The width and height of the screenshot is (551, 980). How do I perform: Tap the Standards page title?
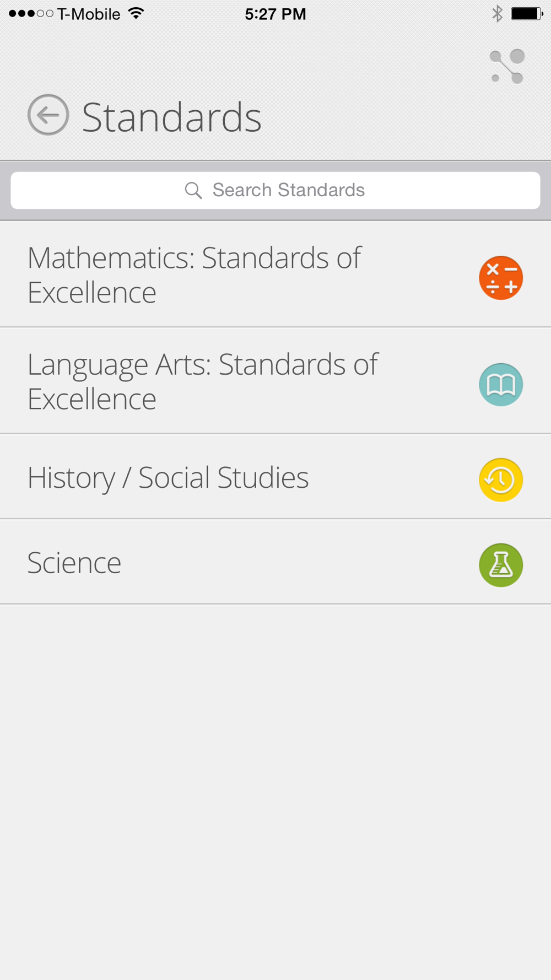coord(172,117)
